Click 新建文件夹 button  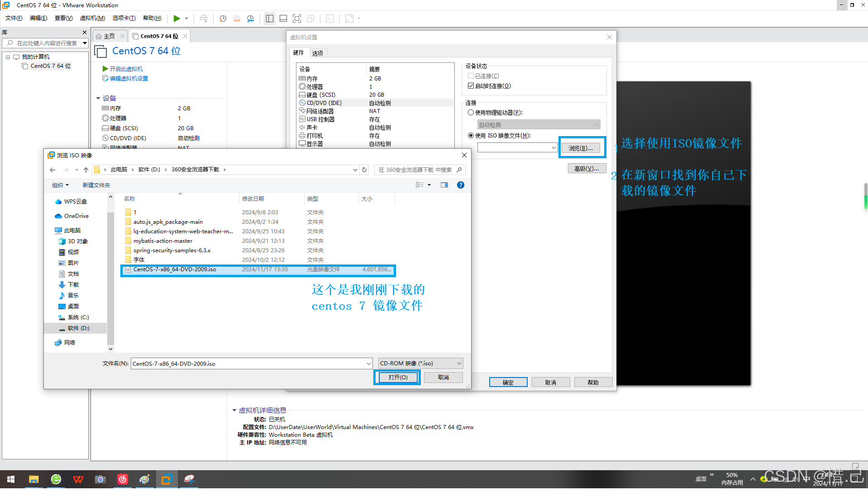[96, 185]
